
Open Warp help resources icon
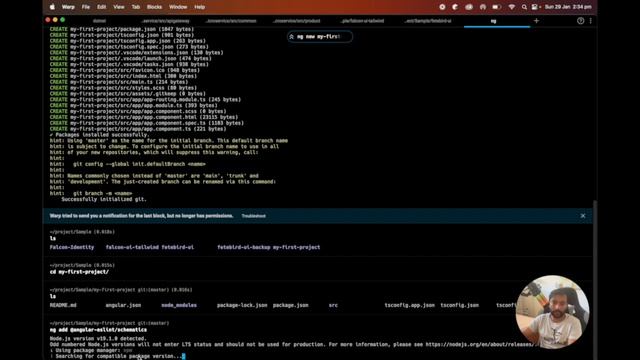coord(580,21)
